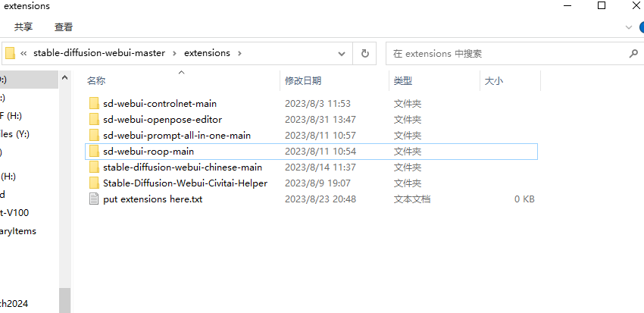Select the sd-webui-controlnet-main folder name

(x=160, y=104)
